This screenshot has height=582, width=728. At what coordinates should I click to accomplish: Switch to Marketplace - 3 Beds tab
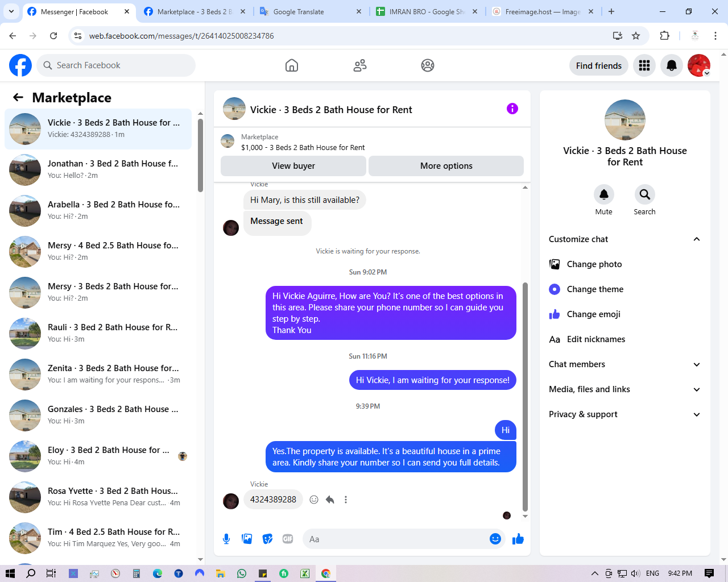click(195, 11)
